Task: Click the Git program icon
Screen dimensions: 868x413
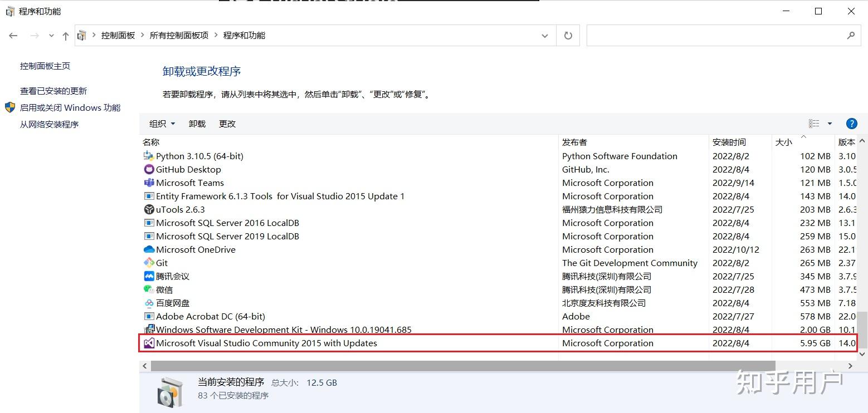Action: click(149, 263)
